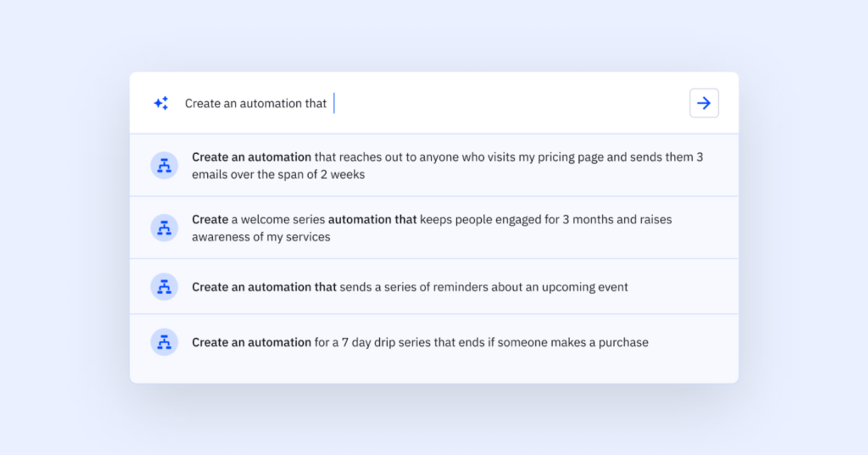868x455 pixels.
Task: Click the AI sparkle icon in prompt bar
Action: click(x=161, y=103)
